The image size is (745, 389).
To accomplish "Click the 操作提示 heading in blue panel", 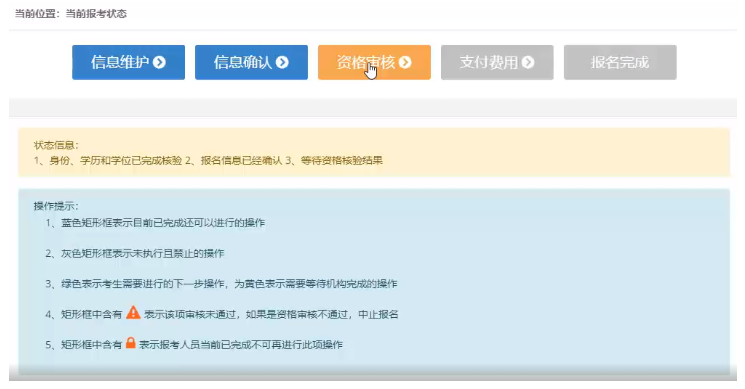I will (x=56, y=206).
